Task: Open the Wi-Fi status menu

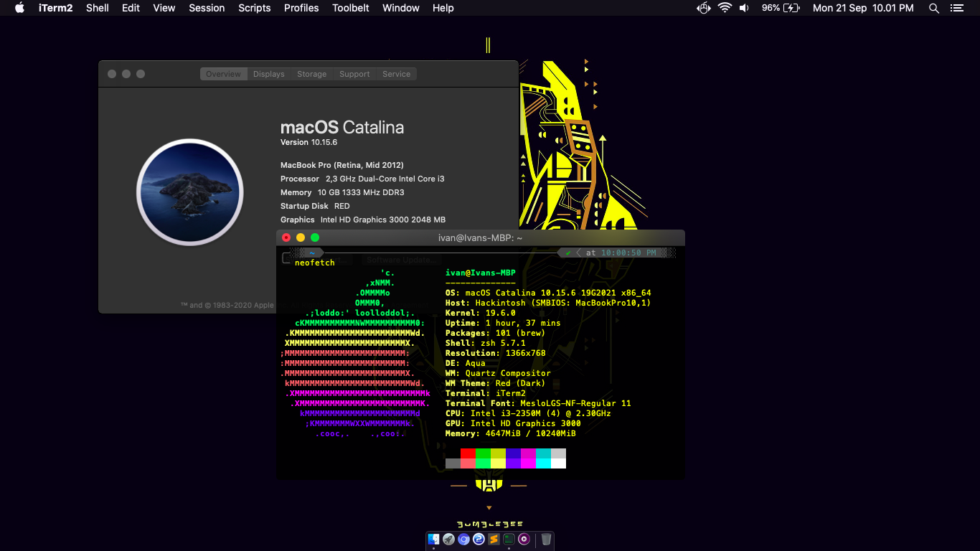Action: tap(725, 8)
